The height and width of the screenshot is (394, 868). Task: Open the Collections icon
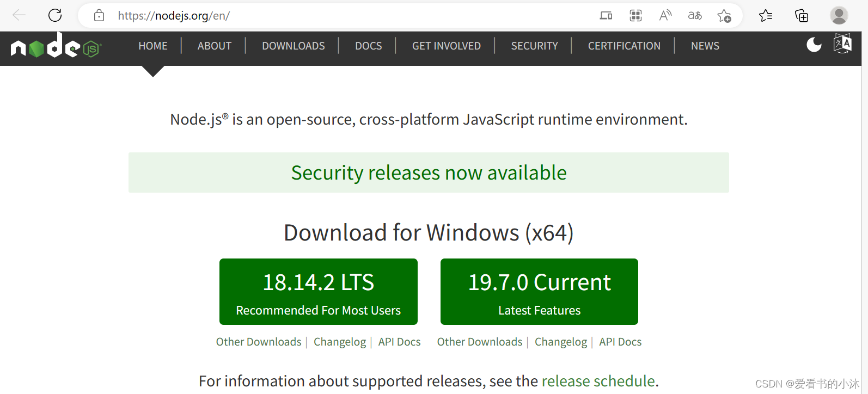coord(802,16)
